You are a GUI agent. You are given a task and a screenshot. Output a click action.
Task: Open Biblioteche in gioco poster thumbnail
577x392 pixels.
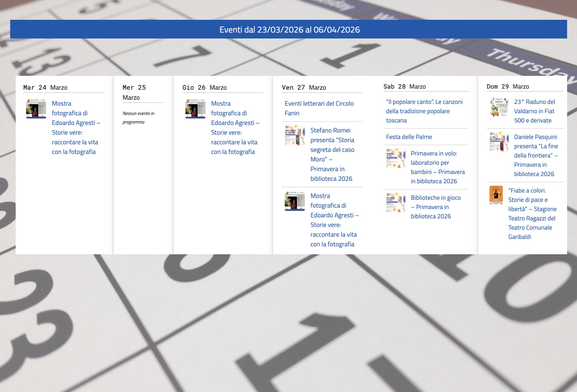[395, 202]
